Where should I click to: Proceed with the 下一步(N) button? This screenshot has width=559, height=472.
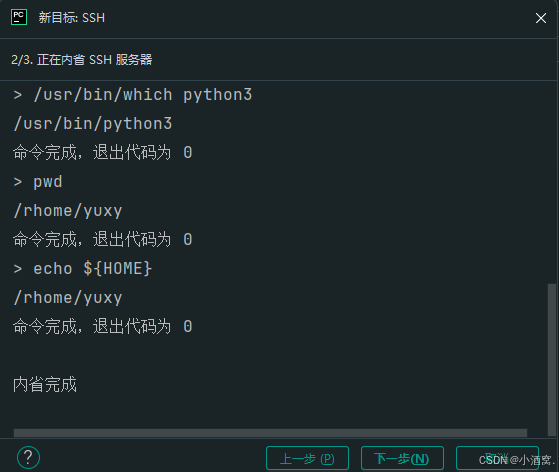[x=402, y=458]
